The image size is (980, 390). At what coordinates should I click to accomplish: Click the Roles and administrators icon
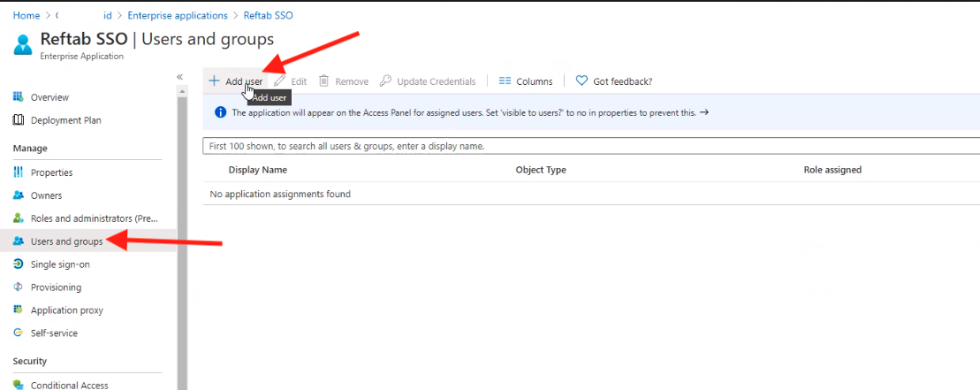tap(19, 218)
